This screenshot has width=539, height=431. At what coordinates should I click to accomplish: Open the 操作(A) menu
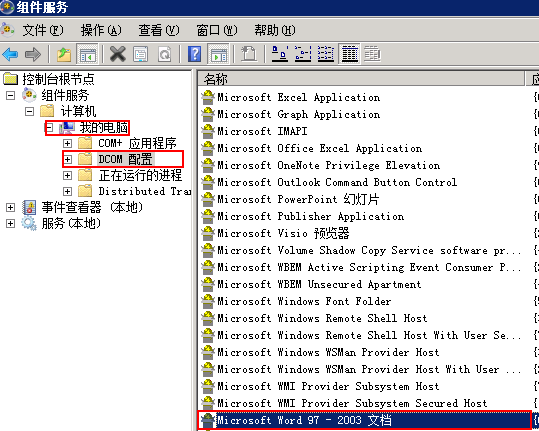(101, 30)
